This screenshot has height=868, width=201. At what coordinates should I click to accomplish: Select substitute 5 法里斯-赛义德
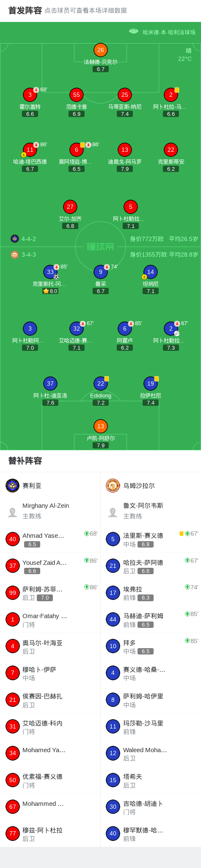pyautogui.click(x=151, y=539)
